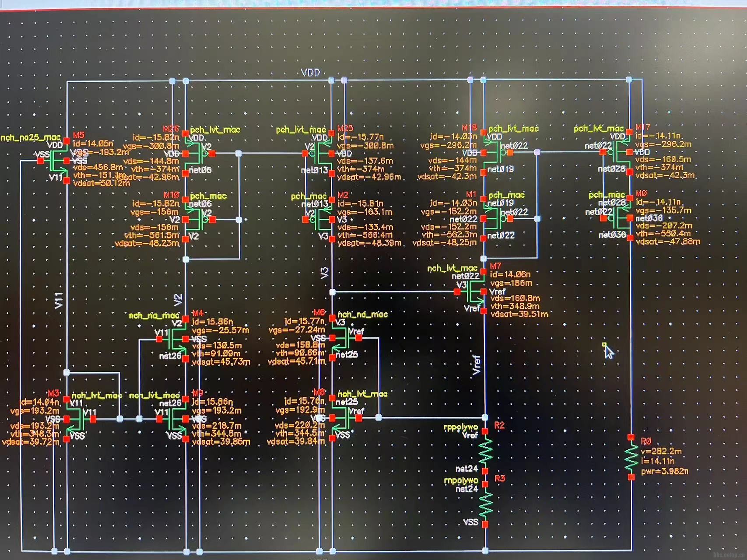Click the vth=-550.4m annotation on M0
The height and width of the screenshot is (560, 747).
663,234
